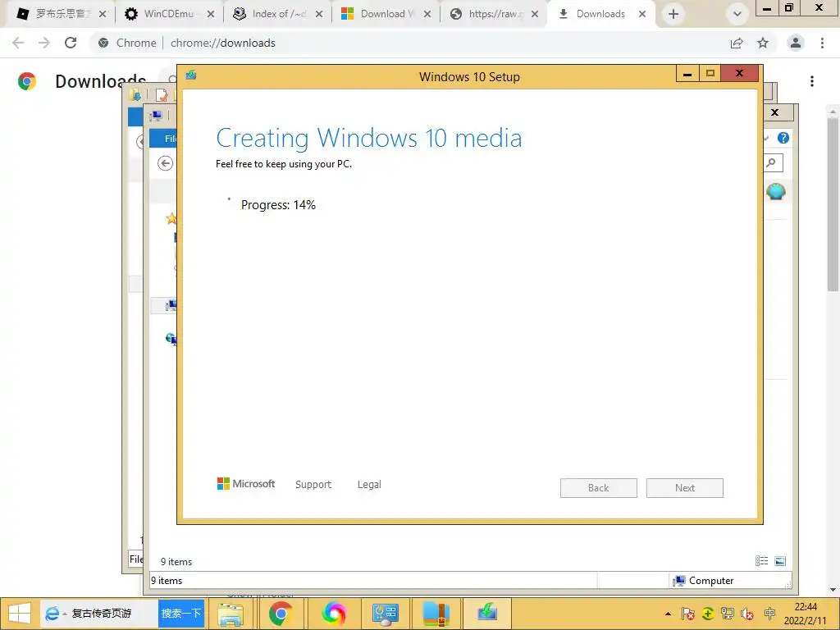
Task: Open the WinRAR archive icon in taskbar
Action: tap(436, 614)
